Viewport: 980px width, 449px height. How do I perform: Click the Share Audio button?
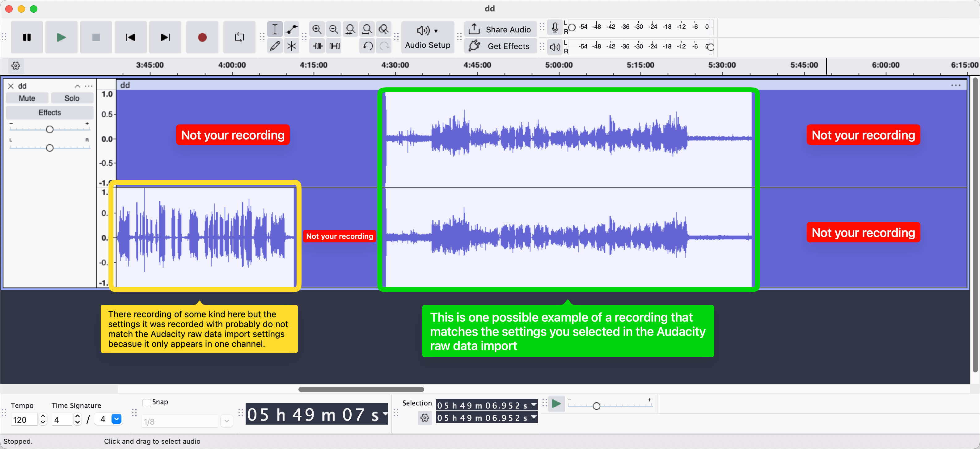[501, 29]
